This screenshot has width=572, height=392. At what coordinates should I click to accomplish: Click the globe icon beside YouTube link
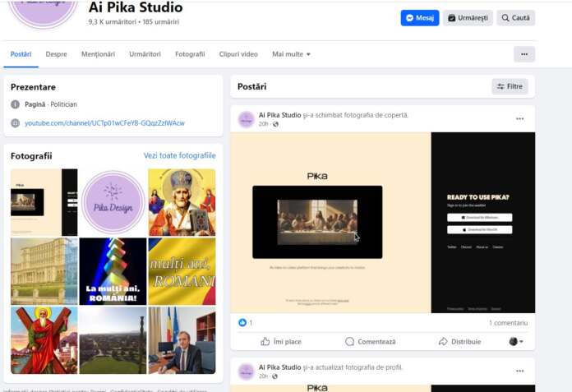coord(15,123)
